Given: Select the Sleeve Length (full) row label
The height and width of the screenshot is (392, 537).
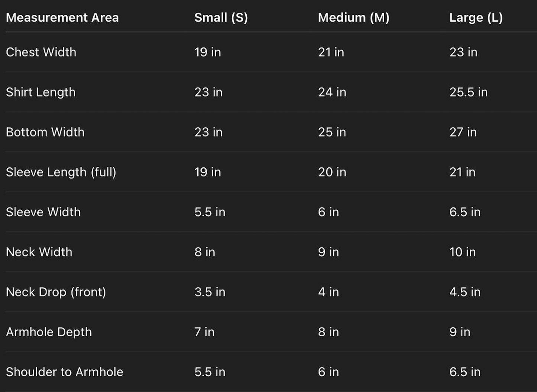Looking at the screenshot, I should 61,172.
